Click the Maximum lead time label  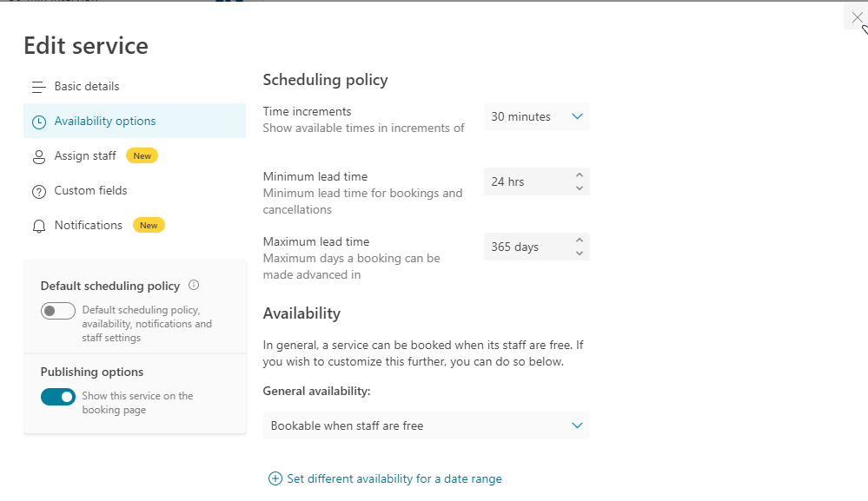(x=316, y=242)
